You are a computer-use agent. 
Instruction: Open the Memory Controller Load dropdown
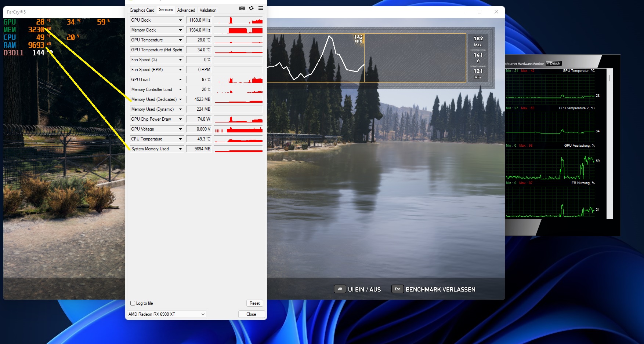click(180, 89)
